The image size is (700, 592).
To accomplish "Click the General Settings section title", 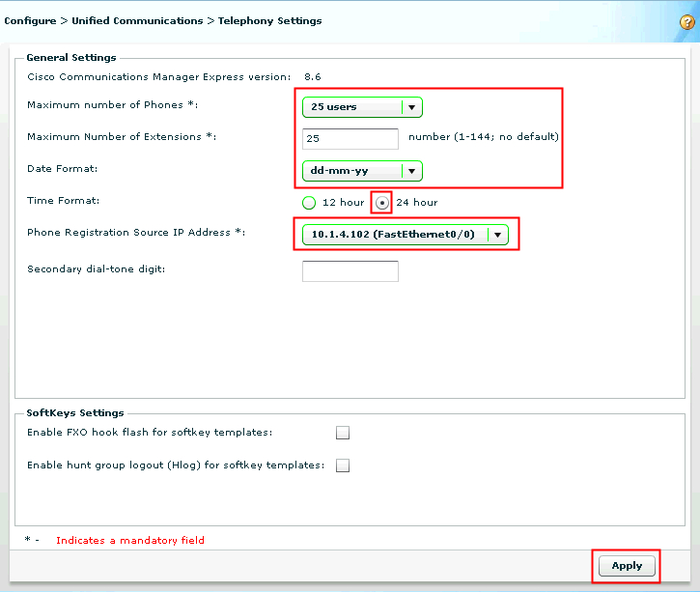I will click(x=71, y=58).
